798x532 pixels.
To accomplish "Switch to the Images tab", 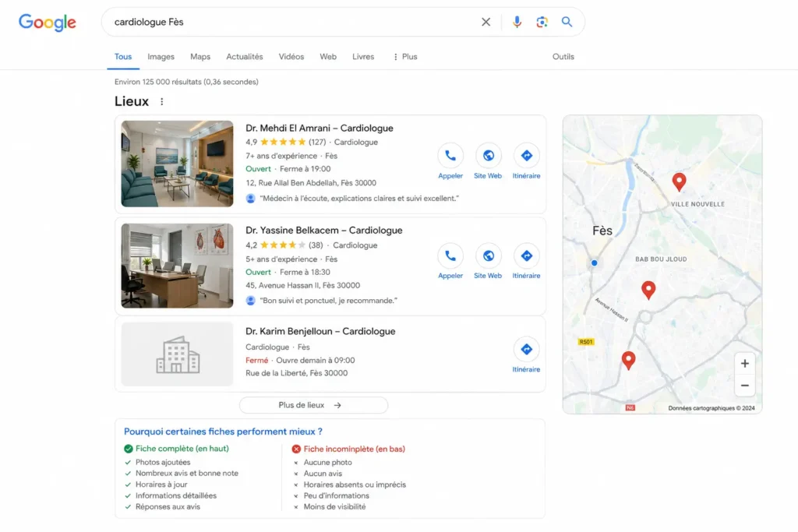I will pyautogui.click(x=161, y=56).
